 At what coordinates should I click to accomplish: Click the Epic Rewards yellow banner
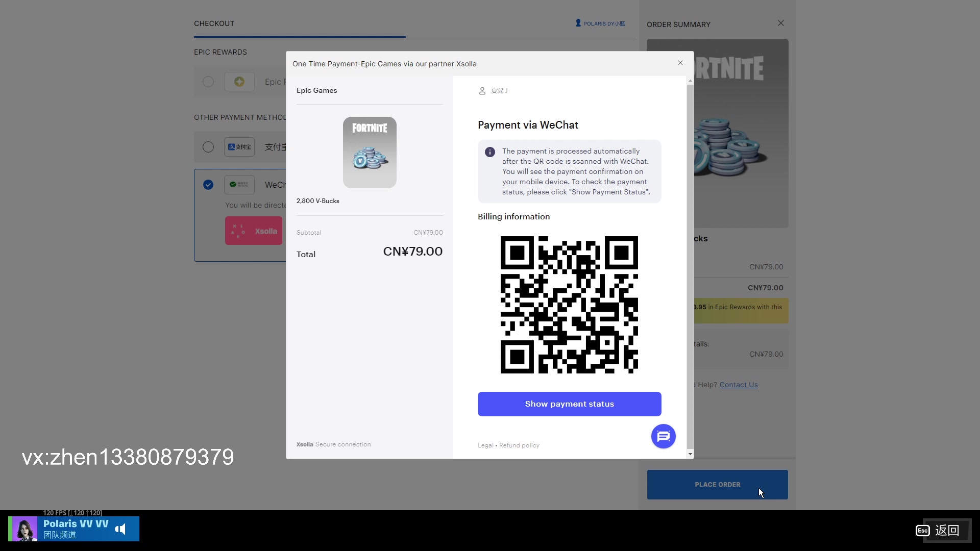pos(741,311)
